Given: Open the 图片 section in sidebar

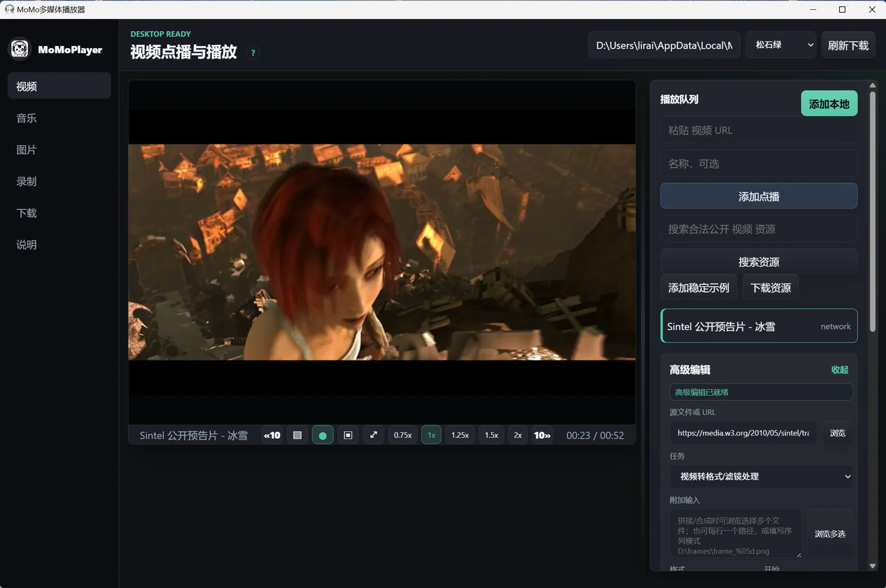Looking at the screenshot, I should point(59,149).
